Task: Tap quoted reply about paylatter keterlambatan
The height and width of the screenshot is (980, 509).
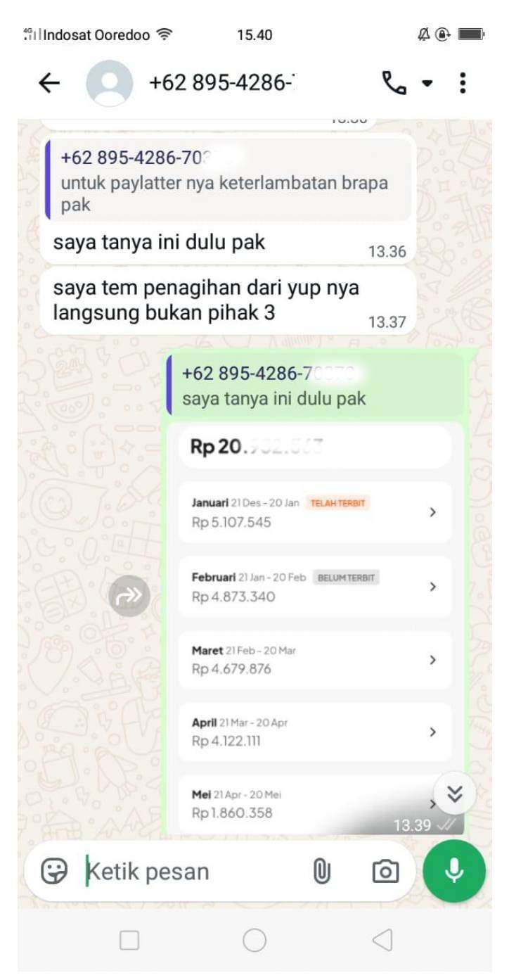Action: (228, 179)
